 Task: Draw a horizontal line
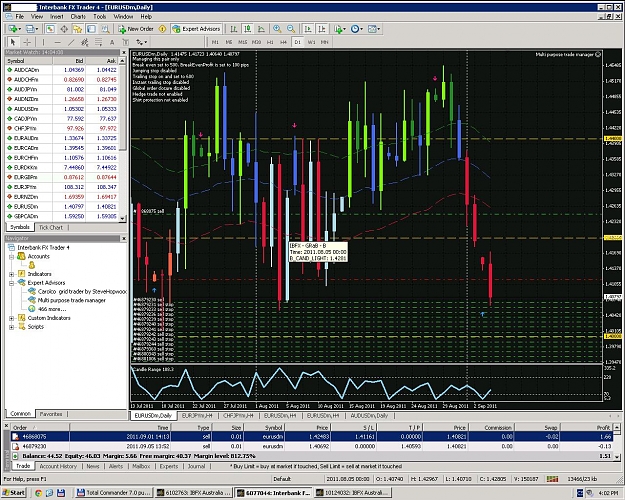[57, 42]
